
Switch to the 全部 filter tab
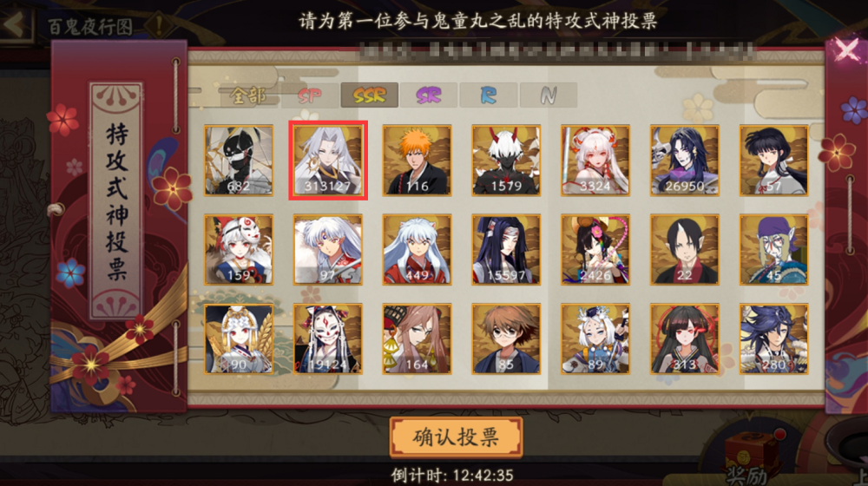click(248, 95)
